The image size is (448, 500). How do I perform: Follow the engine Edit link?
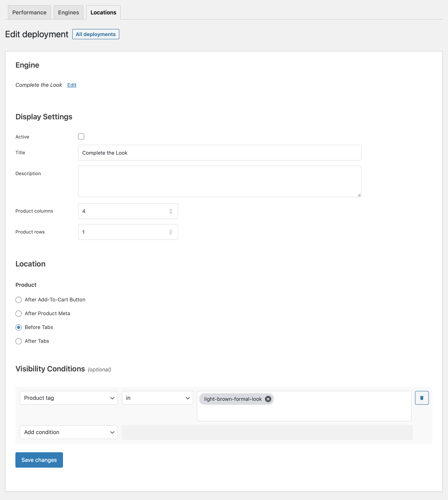click(x=72, y=85)
